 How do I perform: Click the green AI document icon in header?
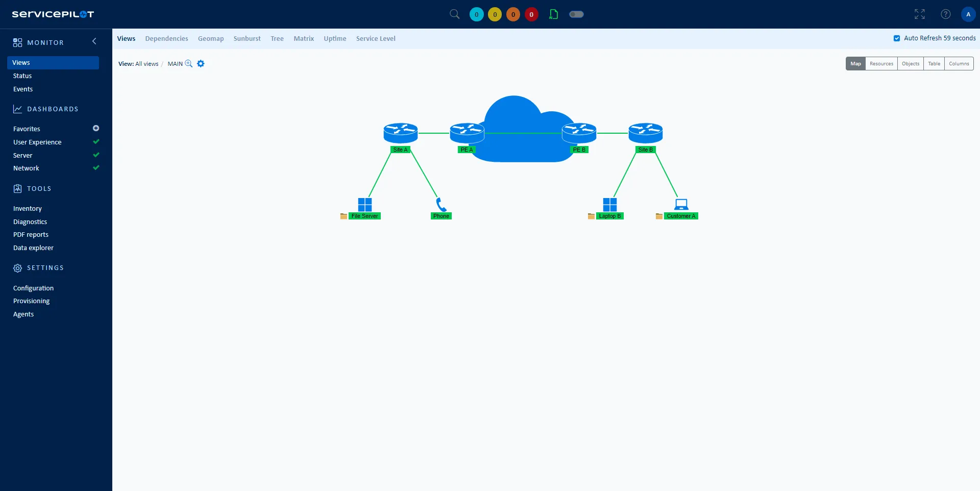pos(554,14)
